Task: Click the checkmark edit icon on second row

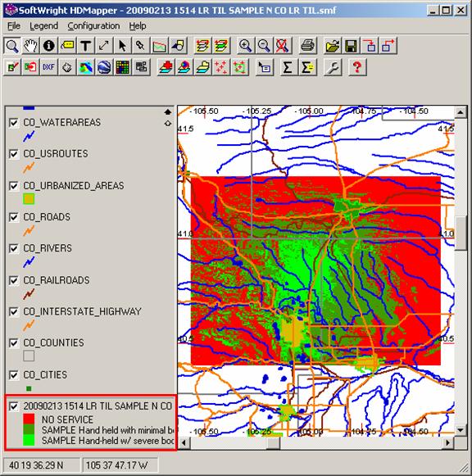Action: point(11,67)
